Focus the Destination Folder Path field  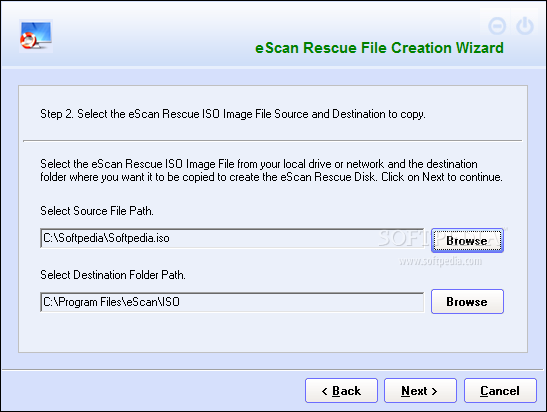(x=232, y=302)
